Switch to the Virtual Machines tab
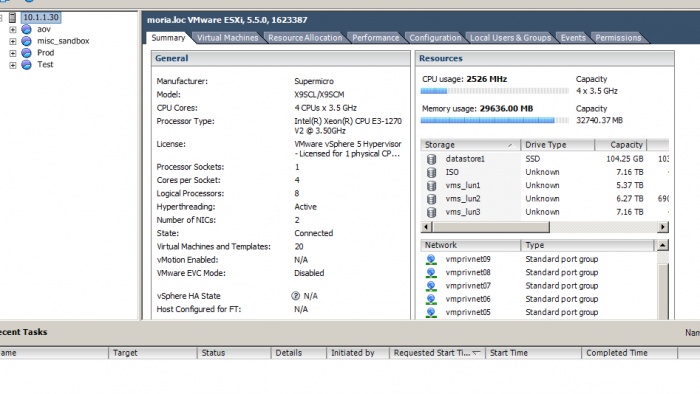This screenshot has width=700, height=394. pyautogui.click(x=228, y=38)
